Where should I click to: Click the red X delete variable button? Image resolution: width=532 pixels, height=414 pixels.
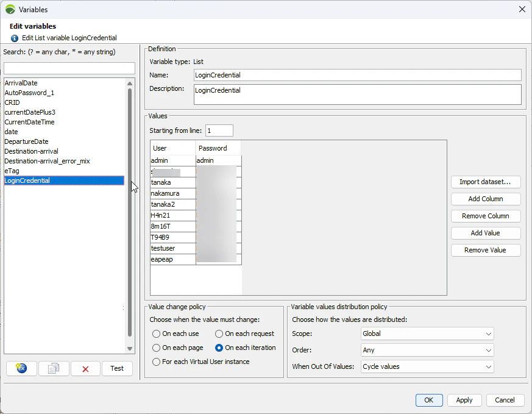pos(85,369)
